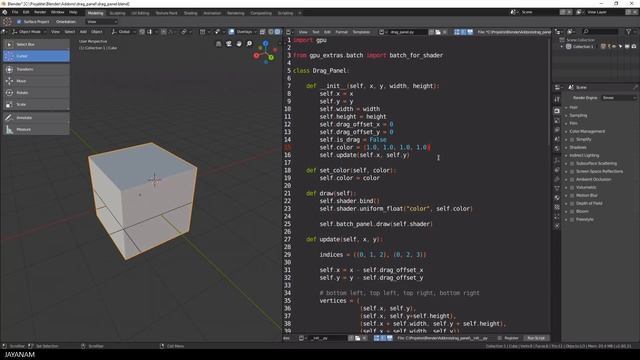Switch perspective/orthographic grid icon in viewport
The image size is (640, 360).
(218, 44)
